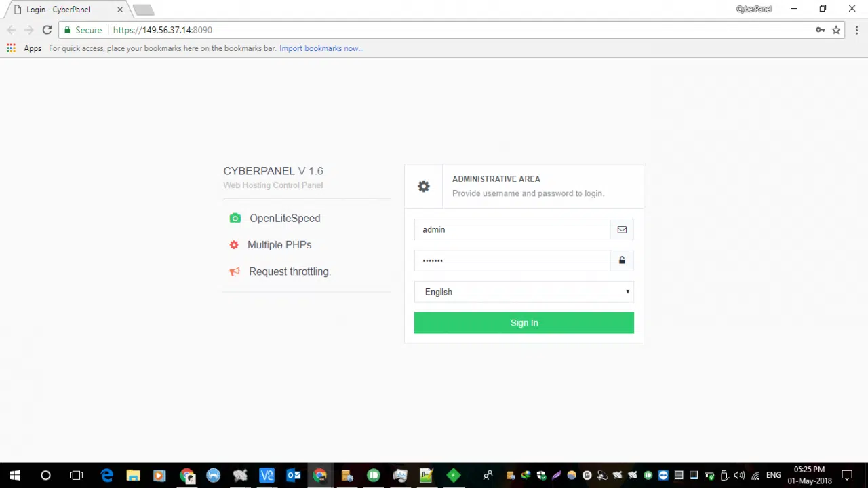Click the Multiple PHPs feature text
Viewport: 868px width, 488px height.
coord(279,245)
